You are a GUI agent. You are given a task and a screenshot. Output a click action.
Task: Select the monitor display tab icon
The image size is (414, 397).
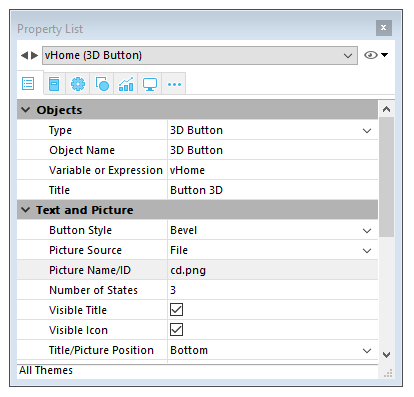click(150, 84)
